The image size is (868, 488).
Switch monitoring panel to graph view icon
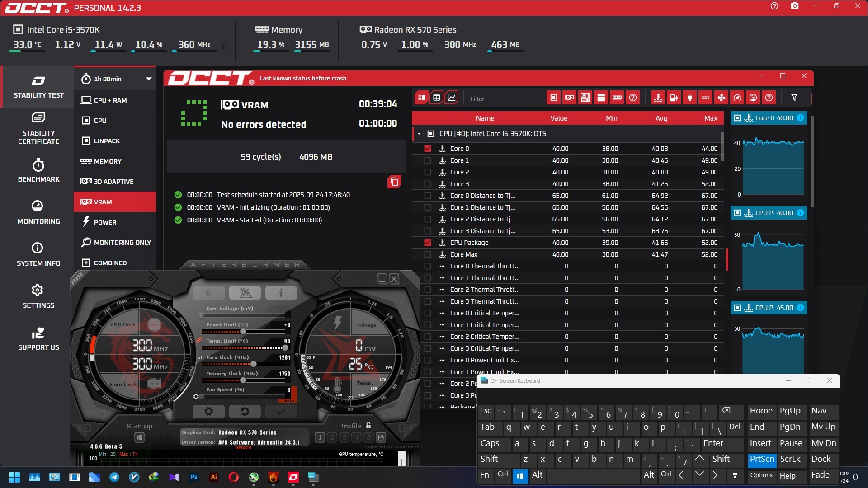click(x=452, y=98)
